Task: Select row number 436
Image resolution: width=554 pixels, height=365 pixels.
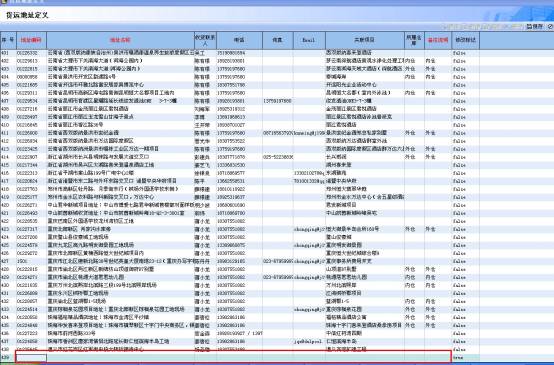Action: [x=8, y=333]
